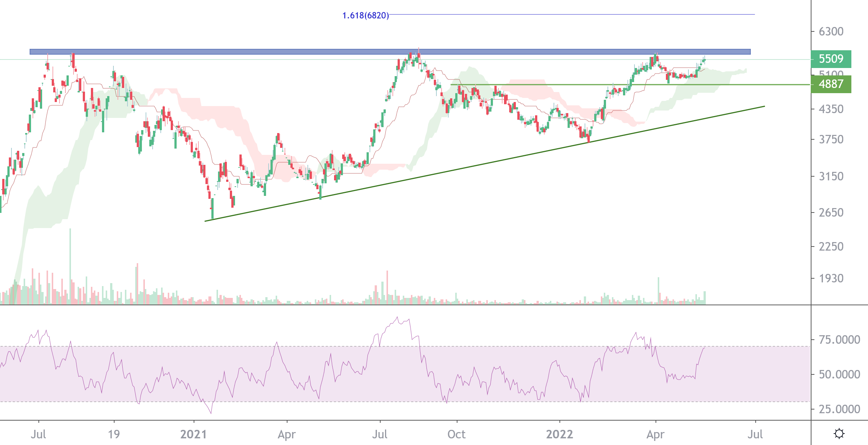Click the 1930 price scale label

click(831, 278)
